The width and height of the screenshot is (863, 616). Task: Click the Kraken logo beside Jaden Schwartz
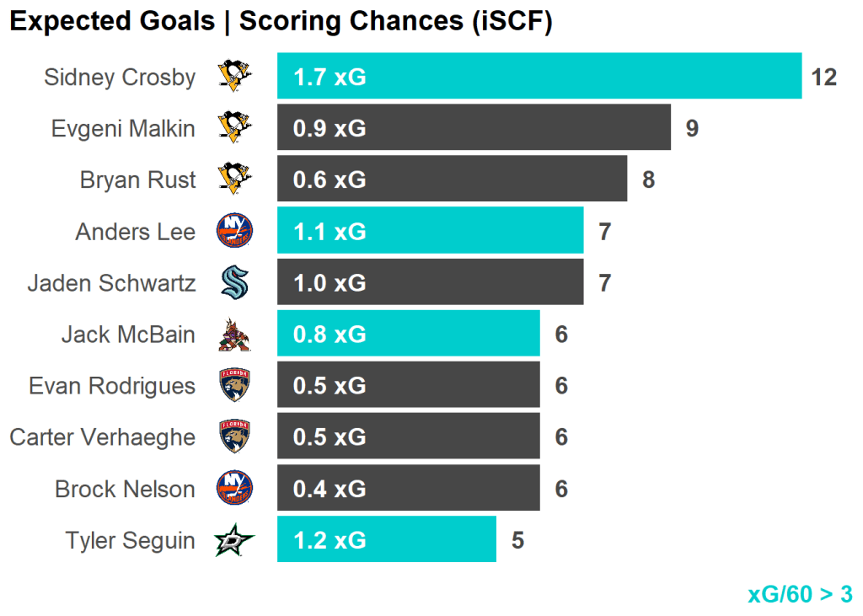click(234, 282)
